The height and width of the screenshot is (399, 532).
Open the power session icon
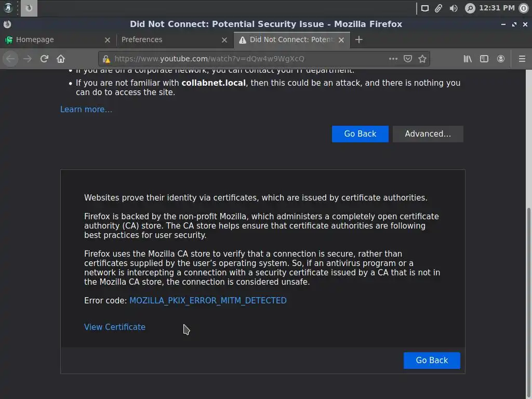[x=524, y=8]
